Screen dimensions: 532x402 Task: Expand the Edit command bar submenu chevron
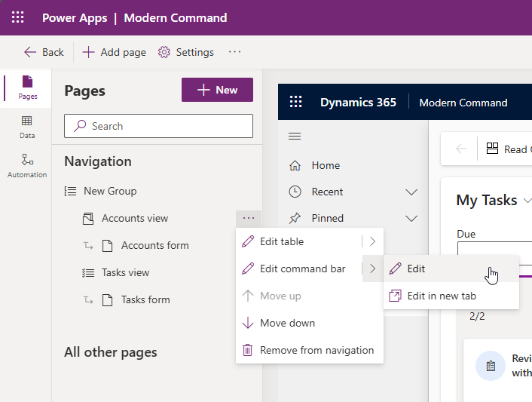click(373, 269)
